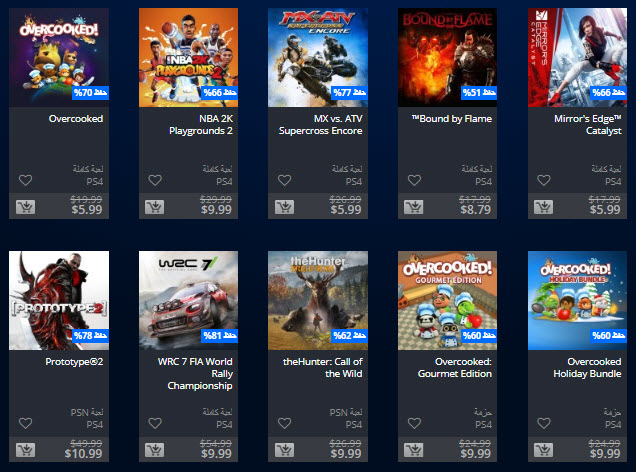Toggle wishlist heart for Mirror's Edge Catalyst
The height and width of the screenshot is (472, 636).
pos(544,180)
